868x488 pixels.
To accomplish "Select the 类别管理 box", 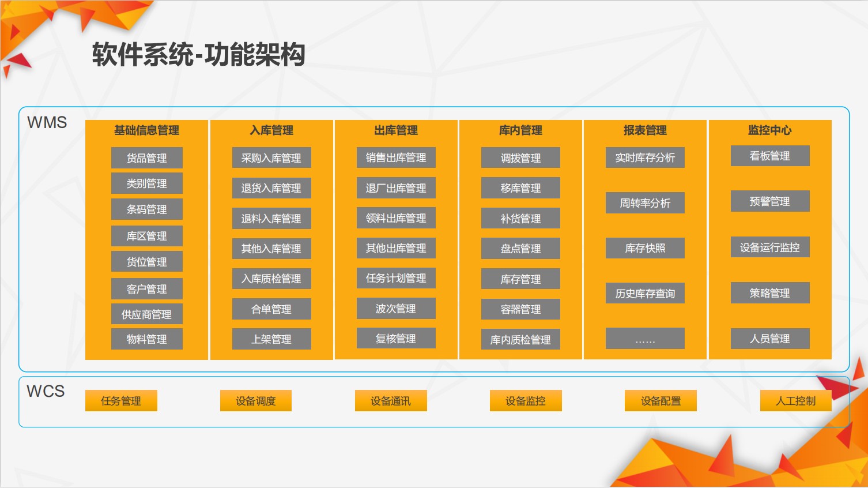I will click(147, 183).
